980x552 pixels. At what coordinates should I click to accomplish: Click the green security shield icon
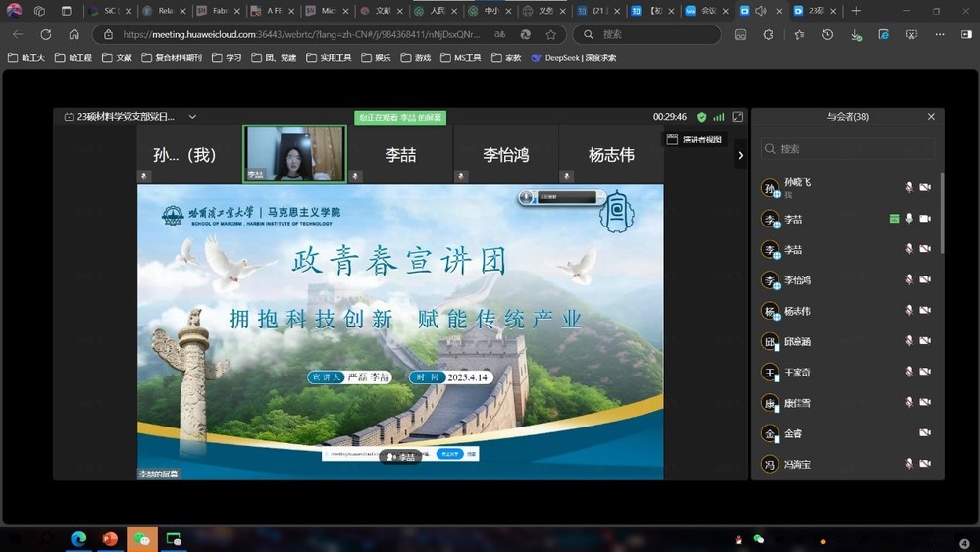pos(701,117)
